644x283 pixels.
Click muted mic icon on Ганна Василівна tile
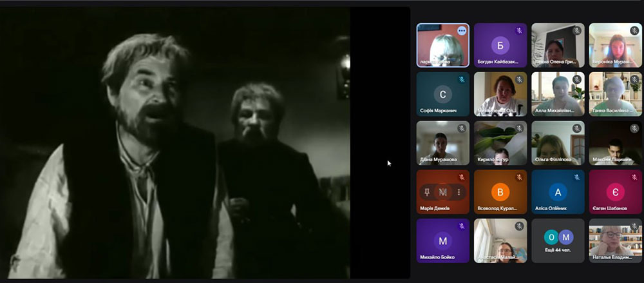click(634, 79)
